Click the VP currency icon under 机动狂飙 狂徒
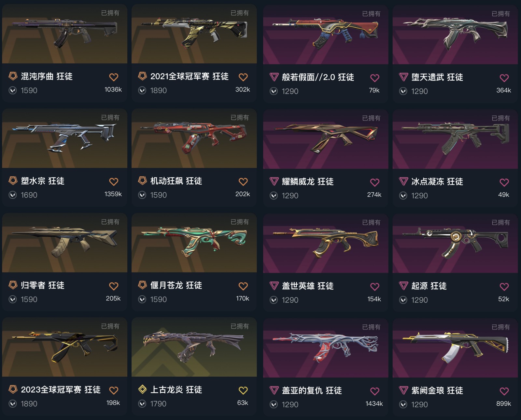Screen dimensions: 521x420 pyautogui.click(x=142, y=195)
